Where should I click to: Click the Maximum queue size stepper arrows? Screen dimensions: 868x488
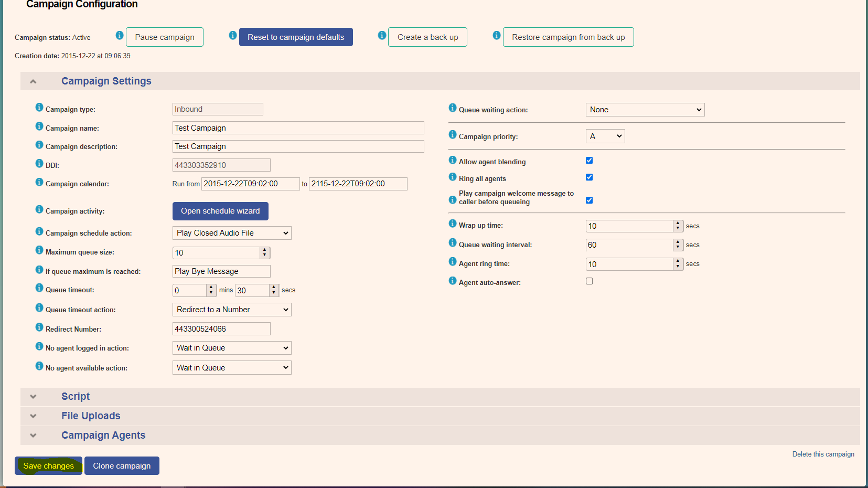264,253
